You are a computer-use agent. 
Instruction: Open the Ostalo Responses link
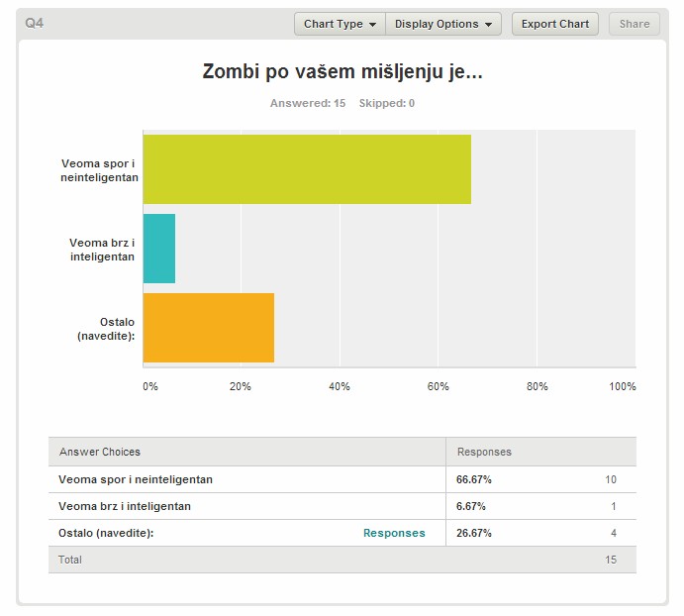pyautogui.click(x=394, y=533)
